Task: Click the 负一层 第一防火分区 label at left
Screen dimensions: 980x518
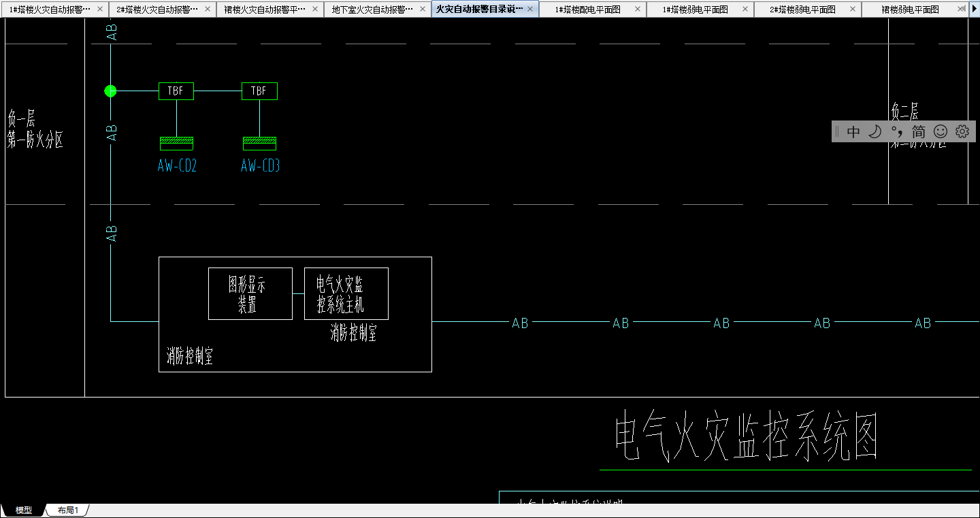Action: tap(35, 129)
